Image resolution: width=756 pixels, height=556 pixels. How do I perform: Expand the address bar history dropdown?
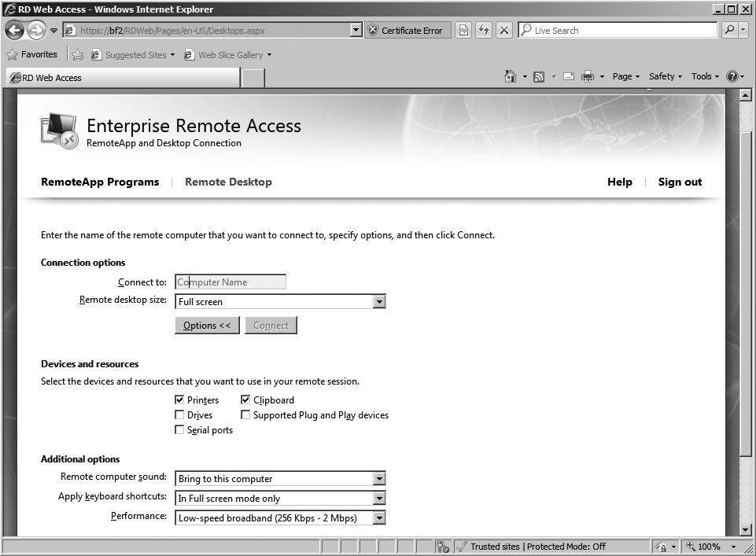[356, 31]
